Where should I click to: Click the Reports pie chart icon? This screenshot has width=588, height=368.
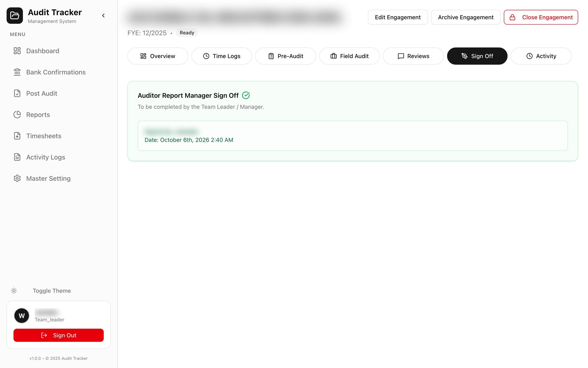click(x=17, y=115)
